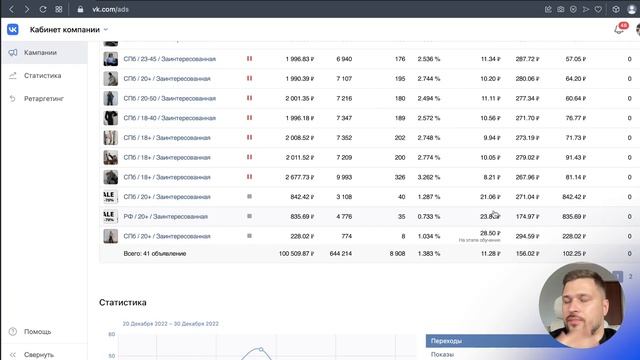Open the browser profile icon
The height and width of the screenshot is (360, 640).
point(631,9)
